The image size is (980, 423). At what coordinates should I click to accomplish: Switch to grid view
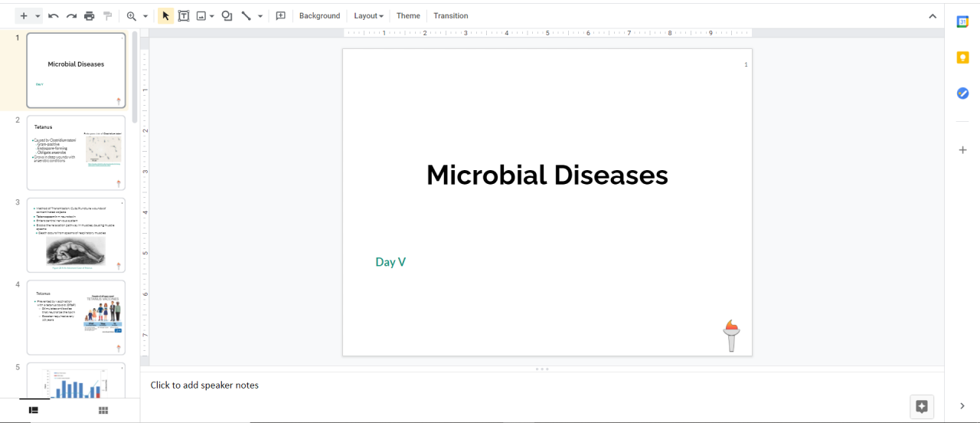tap(103, 411)
